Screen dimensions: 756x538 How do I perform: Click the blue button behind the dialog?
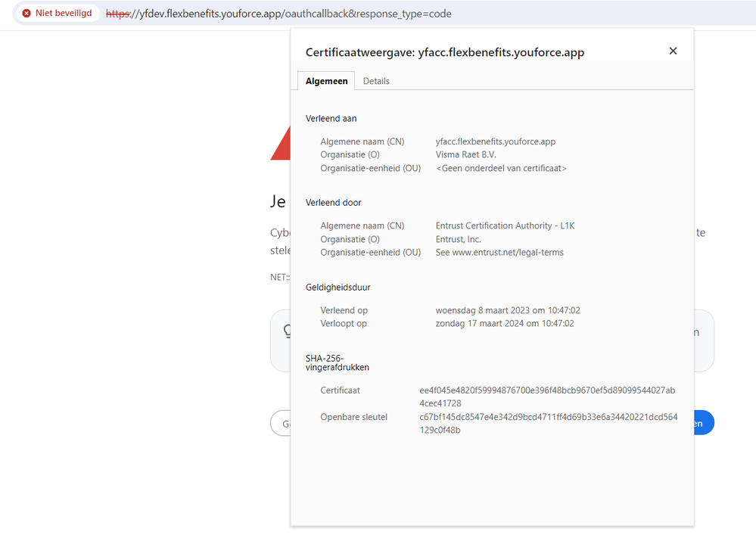pos(704,423)
